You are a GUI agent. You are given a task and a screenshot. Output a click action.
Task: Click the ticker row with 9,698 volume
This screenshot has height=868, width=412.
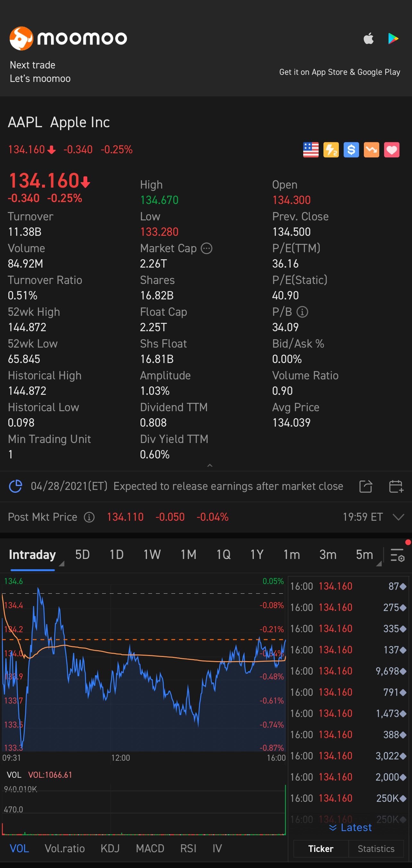point(348,671)
